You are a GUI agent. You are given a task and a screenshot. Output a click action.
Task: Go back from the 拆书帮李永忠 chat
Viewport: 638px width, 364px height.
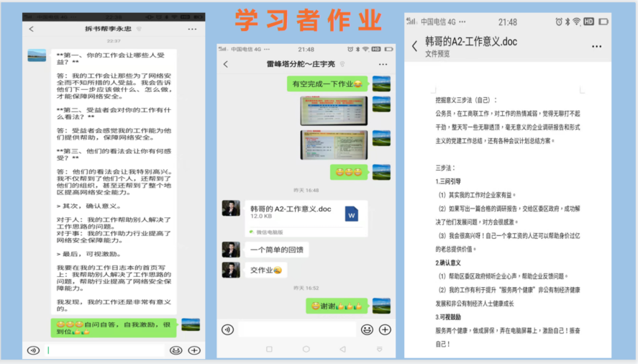pyautogui.click(x=32, y=29)
